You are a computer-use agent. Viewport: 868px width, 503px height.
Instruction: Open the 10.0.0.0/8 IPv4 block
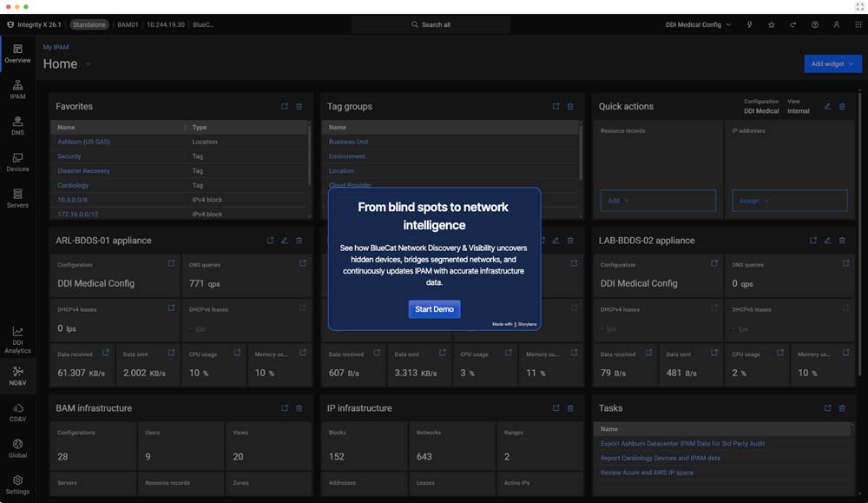coord(73,200)
